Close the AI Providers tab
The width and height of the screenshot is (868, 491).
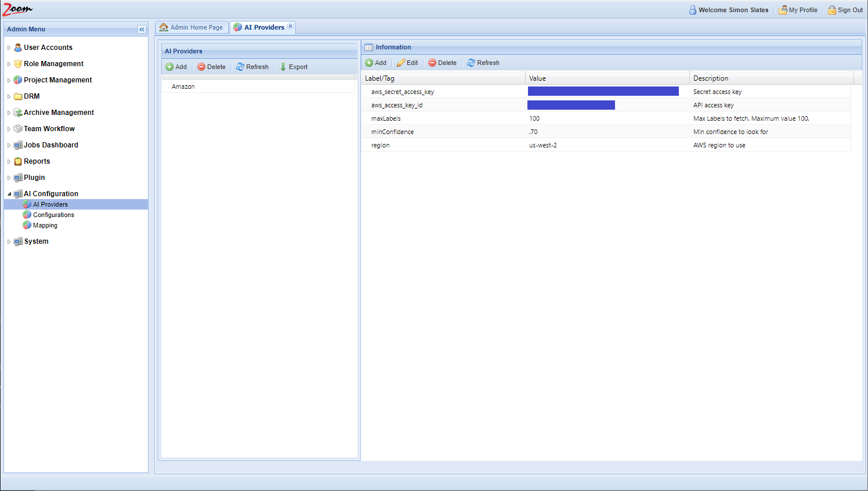coord(290,26)
